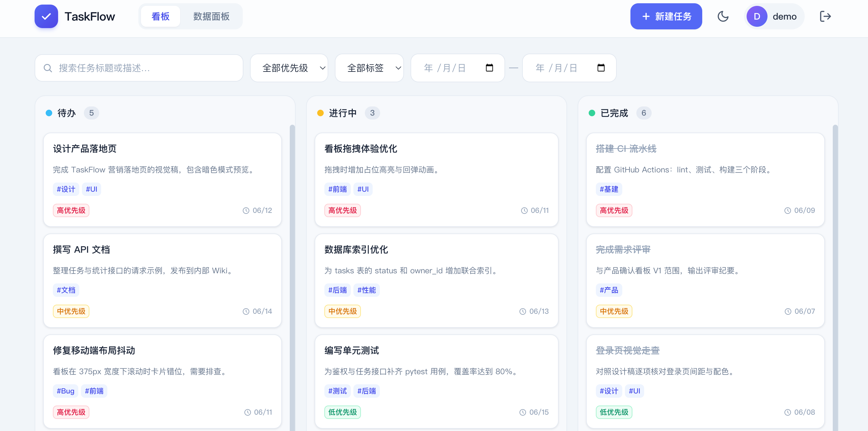This screenshot has width=868, height=431.
Task: Open the end date calendar picker icon
Action: (601, 68)
